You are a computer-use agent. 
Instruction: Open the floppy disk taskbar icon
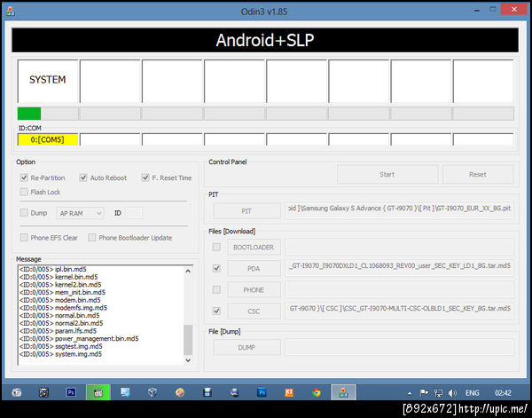[207, 392]
